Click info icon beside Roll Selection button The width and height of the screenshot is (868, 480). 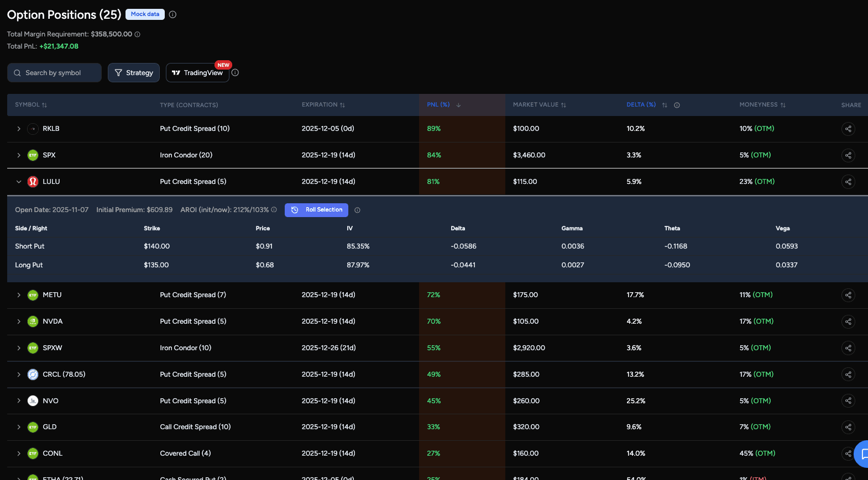357,210
